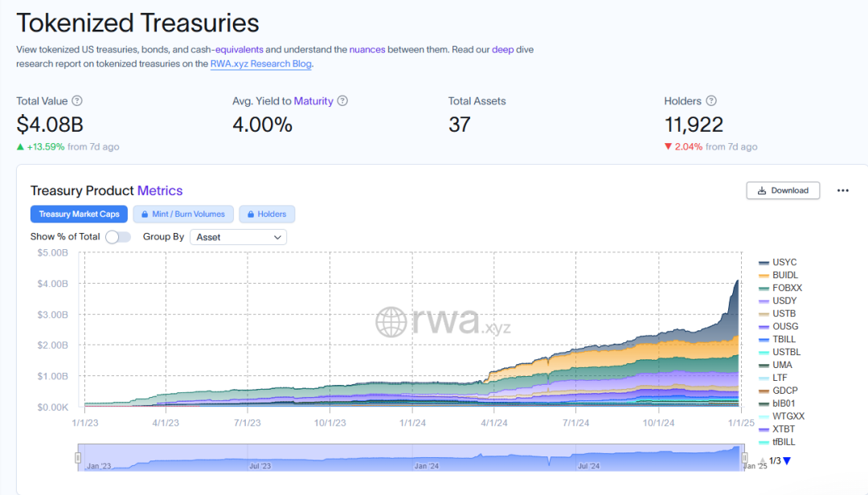
Task: Toggle Show % of Total switch
Action: pyautogui.click(x=117, y=237)
